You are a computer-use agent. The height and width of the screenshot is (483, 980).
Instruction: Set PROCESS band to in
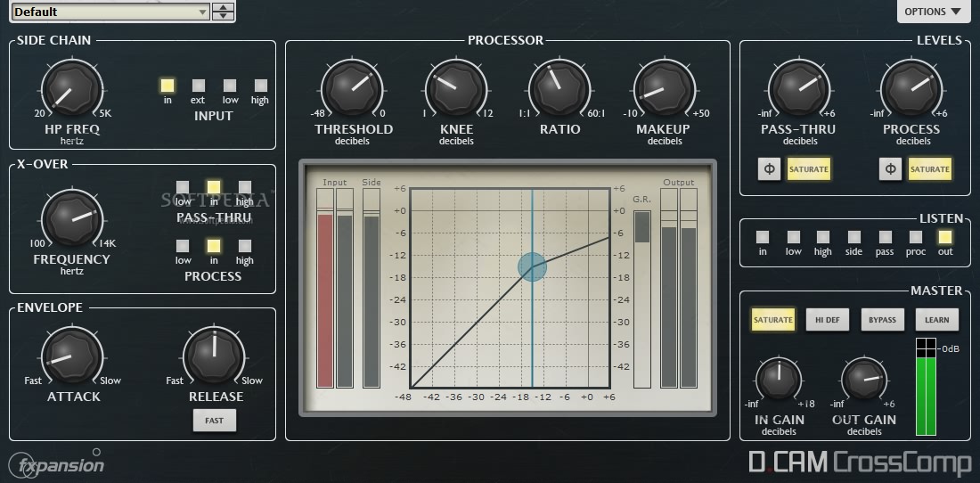pos(214,246)
